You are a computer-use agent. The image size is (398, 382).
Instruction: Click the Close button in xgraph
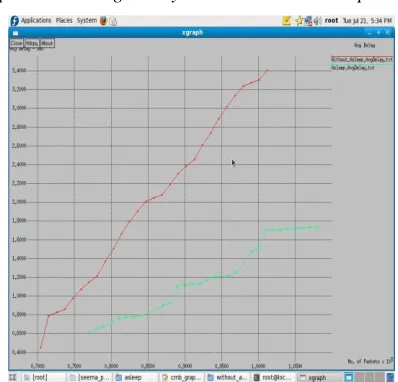click(16, 43)
